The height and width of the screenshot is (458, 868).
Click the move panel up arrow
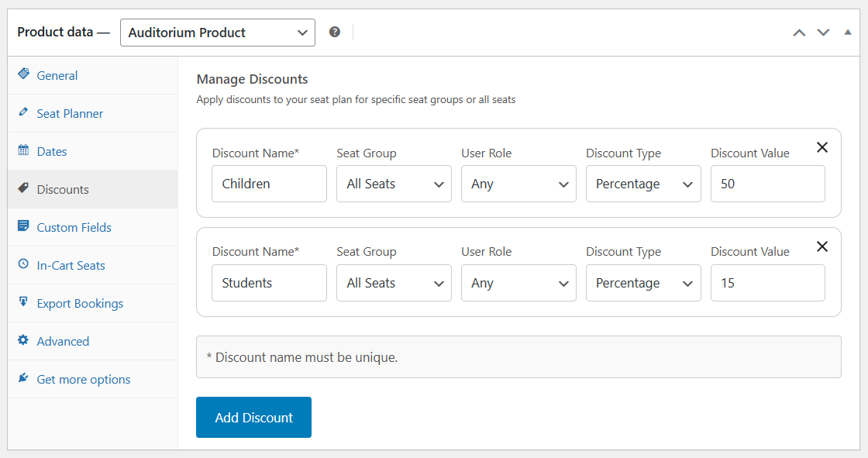tap(799, 33)
